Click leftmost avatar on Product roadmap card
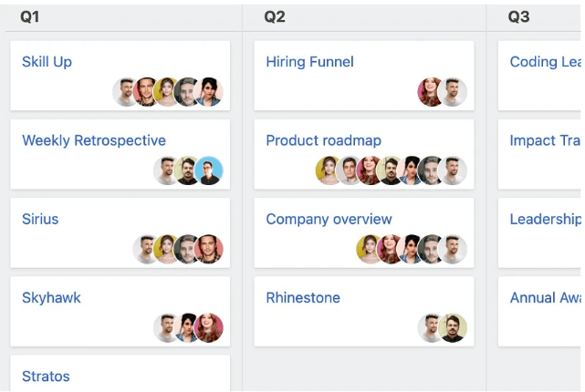This screenshot has width=585, height=392. click(x=329, y=170)
